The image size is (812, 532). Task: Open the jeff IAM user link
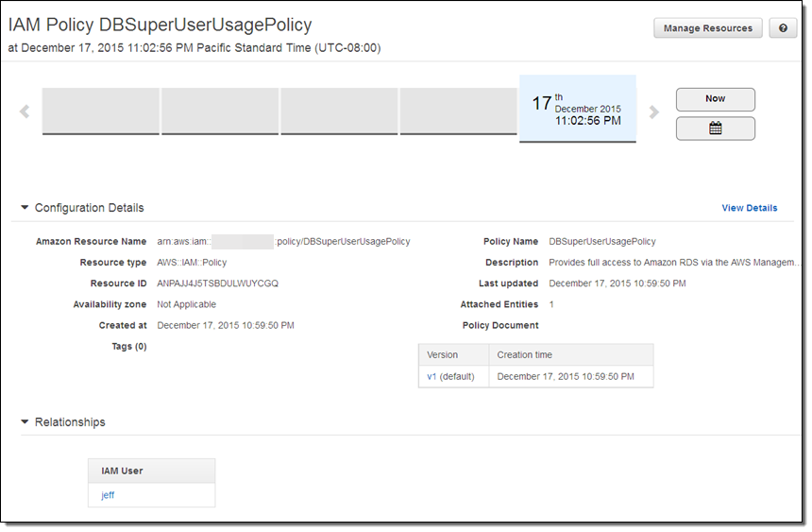[x=108, y=495]
